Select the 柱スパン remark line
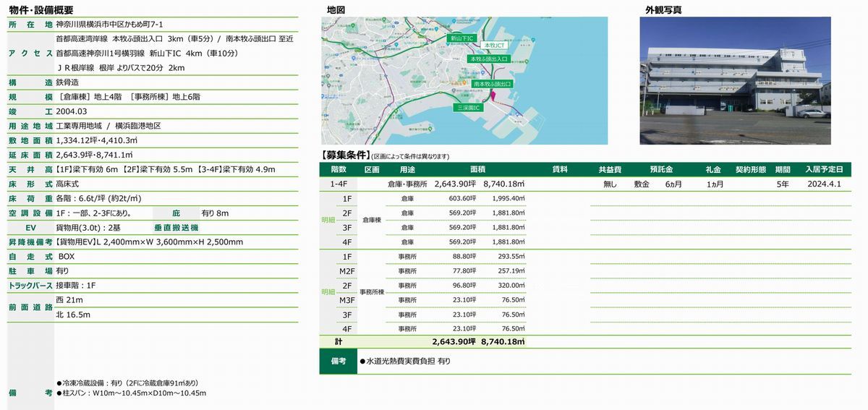Image resolution: width=868 pixels, height=410 pixels. coord(131,393)
